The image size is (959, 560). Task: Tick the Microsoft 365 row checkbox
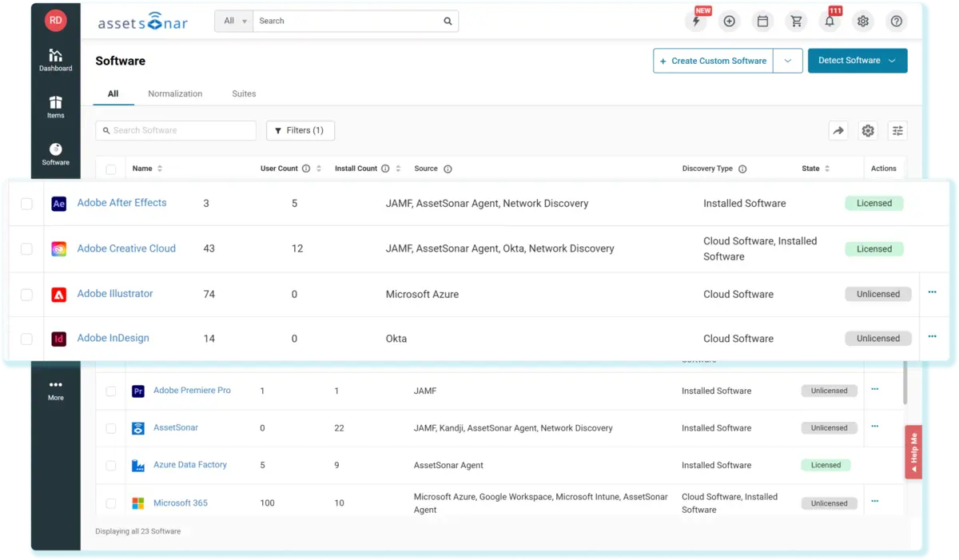[x=111, y=503]
